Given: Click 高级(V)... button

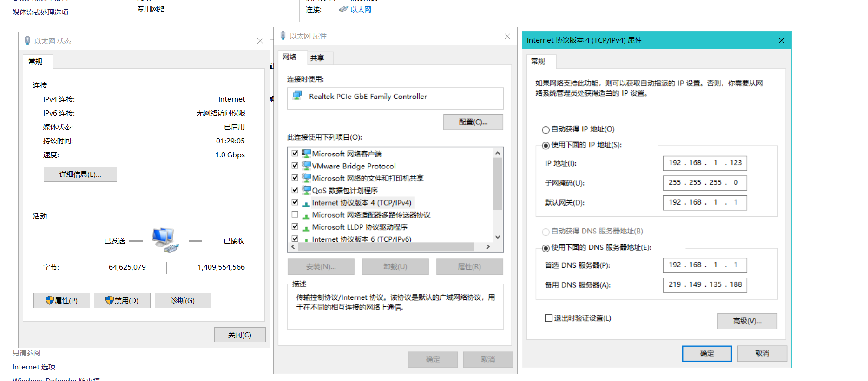Looking at the screenshot, I should (x=747, y=321).
